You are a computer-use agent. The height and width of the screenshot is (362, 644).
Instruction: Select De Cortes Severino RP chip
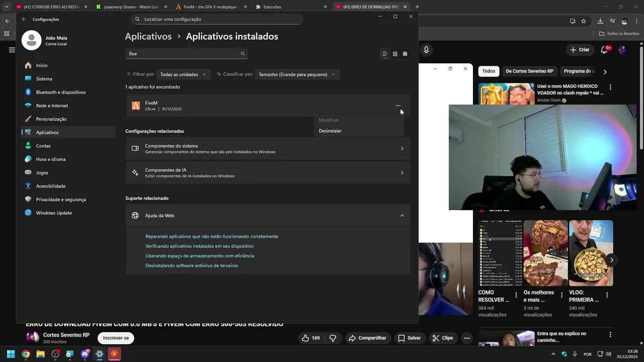coord(529,71)
